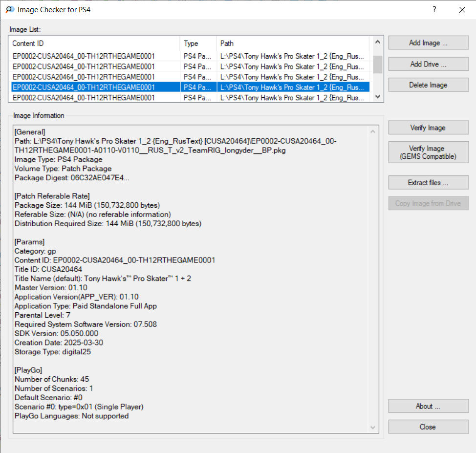This screenshot has width=476, height=453.
Task: Click the [Patch Referable Rate] heading
Action: (52, 196)
